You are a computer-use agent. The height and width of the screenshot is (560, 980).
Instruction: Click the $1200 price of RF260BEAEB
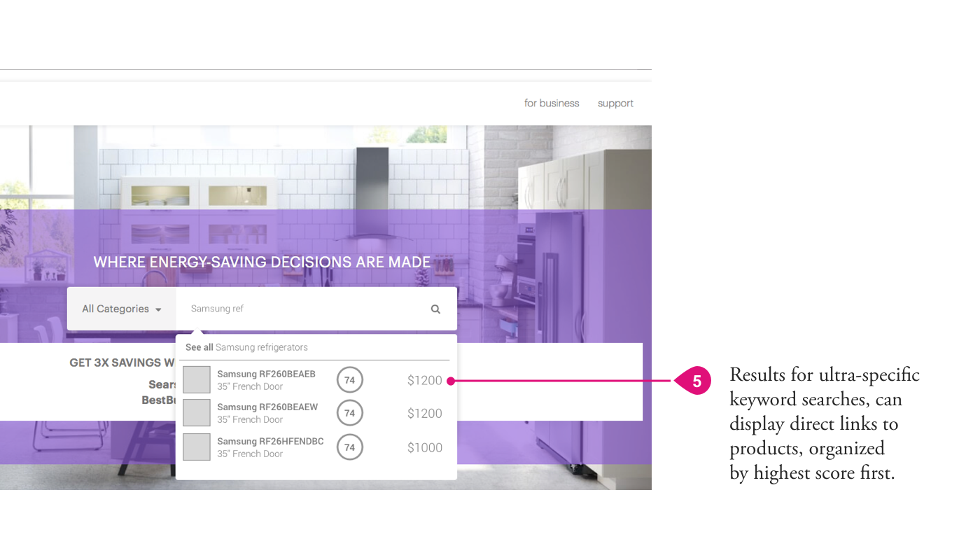click(x=425, y=380)
